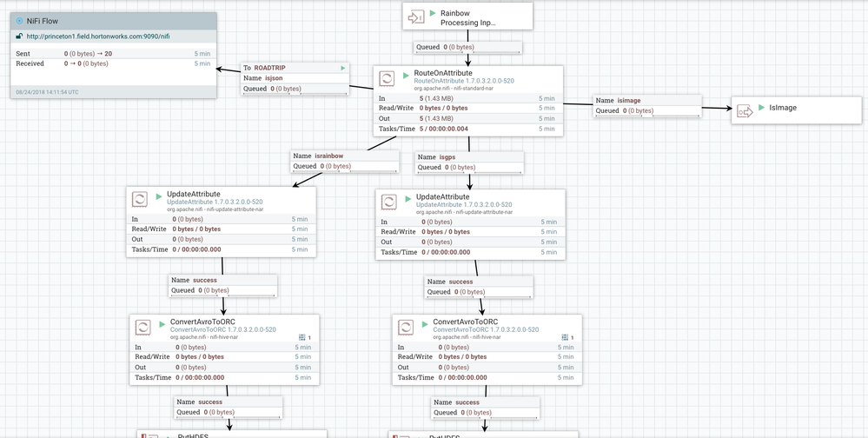Image resolution: width=868 pixels, height=438 pixels.
Task: Select the isgps connection label
Action: click(469, 163)
